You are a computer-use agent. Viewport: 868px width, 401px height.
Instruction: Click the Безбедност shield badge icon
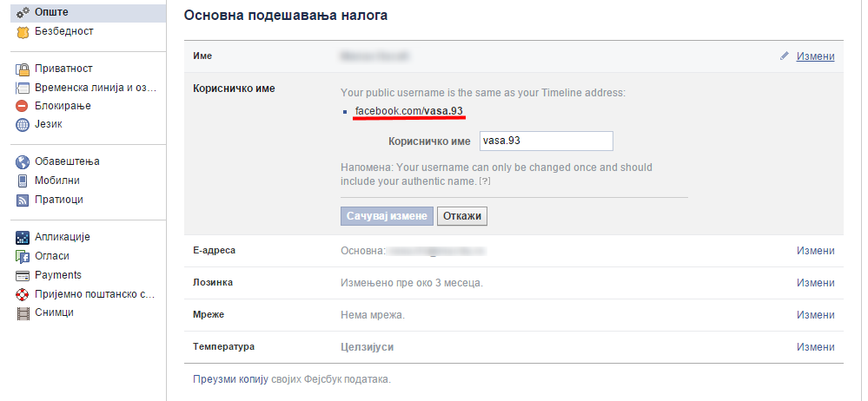tap(23, 31)
